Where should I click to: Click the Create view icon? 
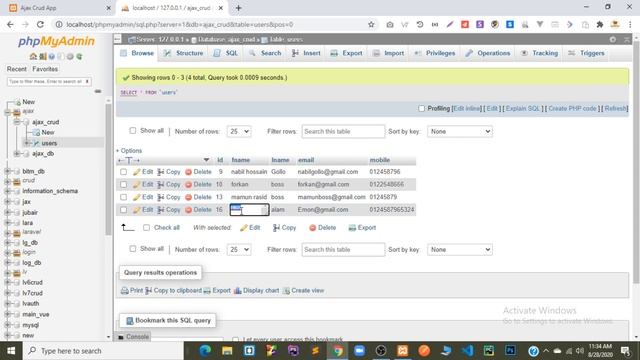[x=287, y=291]
